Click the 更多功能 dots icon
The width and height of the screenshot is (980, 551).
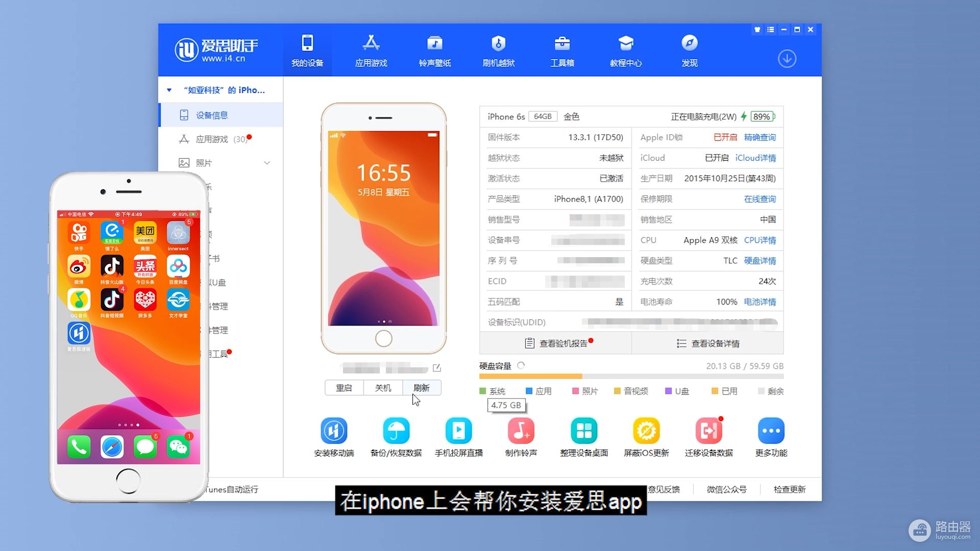click(771, 431)
